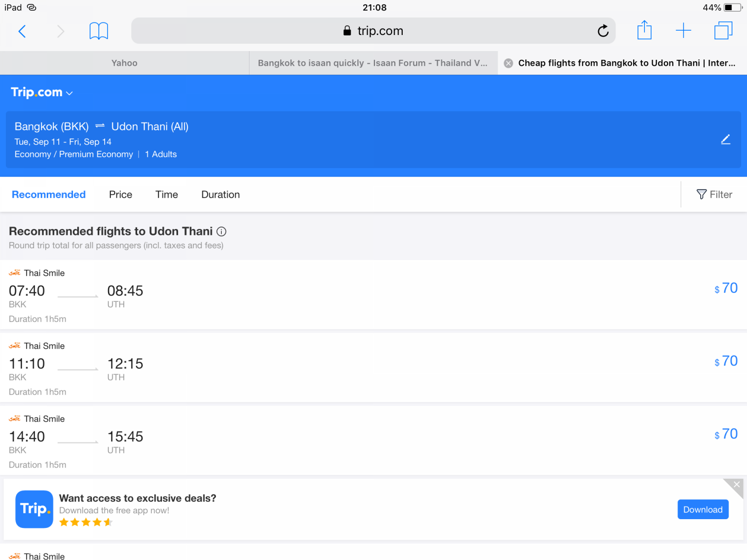The height and width of the screenshot is (560, 747).
Task: Sort flights by Time
Action: (167, 194)
